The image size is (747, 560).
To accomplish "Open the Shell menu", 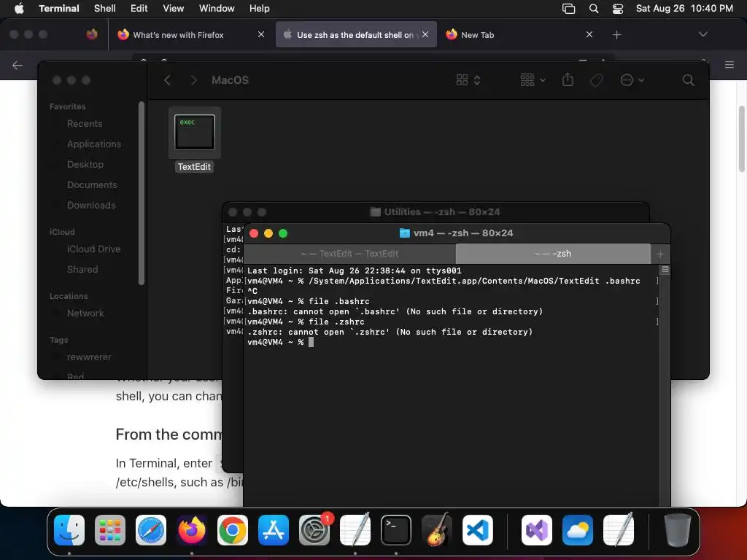I will 104,8.
